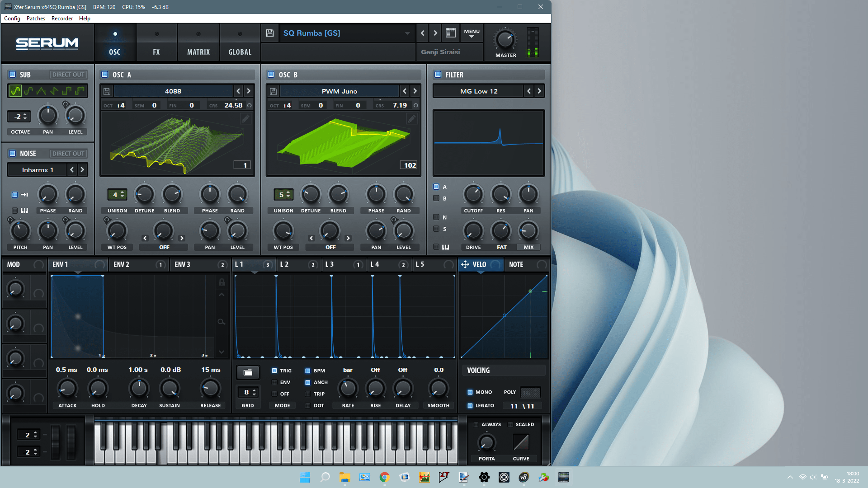Click SUB DIRECT OUT button
This screenshot has width=868, height=488.
[x=68, y=75]
